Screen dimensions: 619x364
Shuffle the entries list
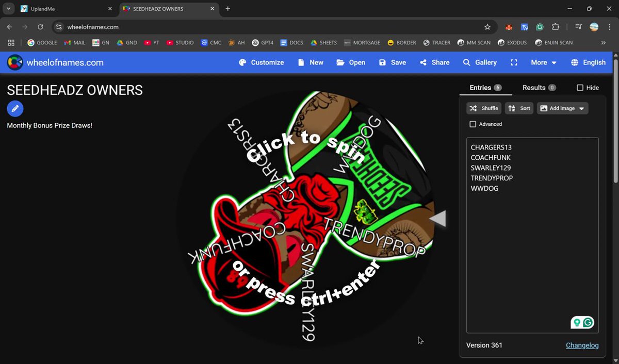click(x=484, y=108)
